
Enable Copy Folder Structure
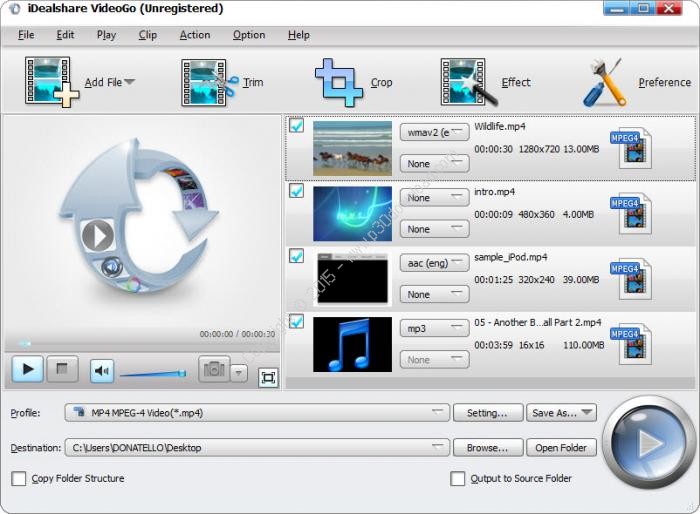19,478
